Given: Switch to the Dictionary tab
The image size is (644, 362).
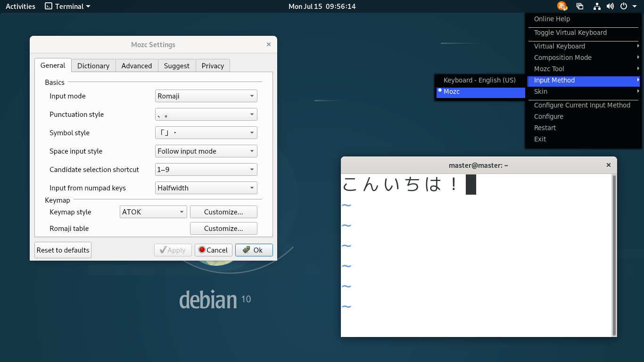Looking at the screenshot, I should pos(93,66).
